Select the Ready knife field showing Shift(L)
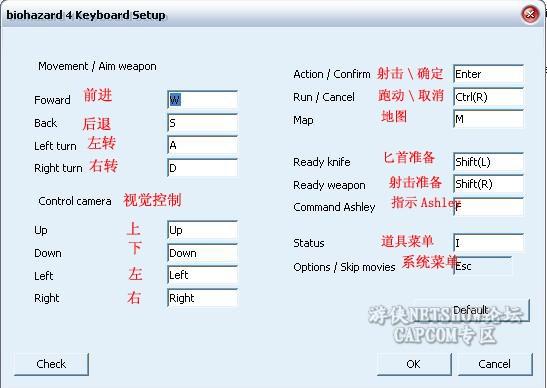The width and height of the screenshot is (547, 388). tap(488, 162)
